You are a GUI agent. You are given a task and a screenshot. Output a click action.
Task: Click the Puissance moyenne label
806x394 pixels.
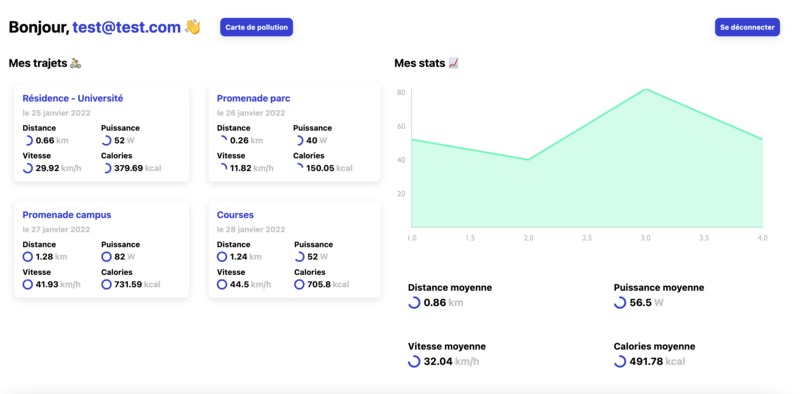point(659,288)
